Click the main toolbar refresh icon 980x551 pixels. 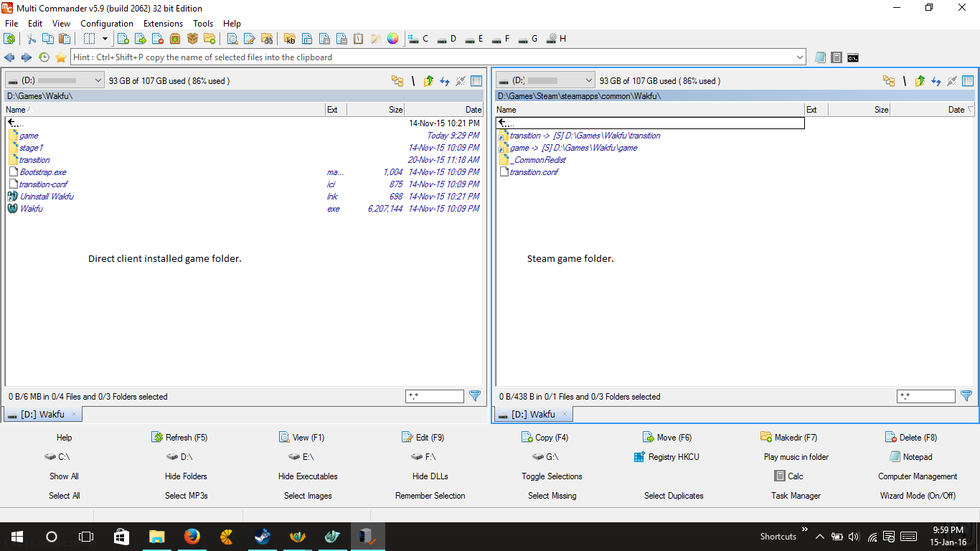9,39
